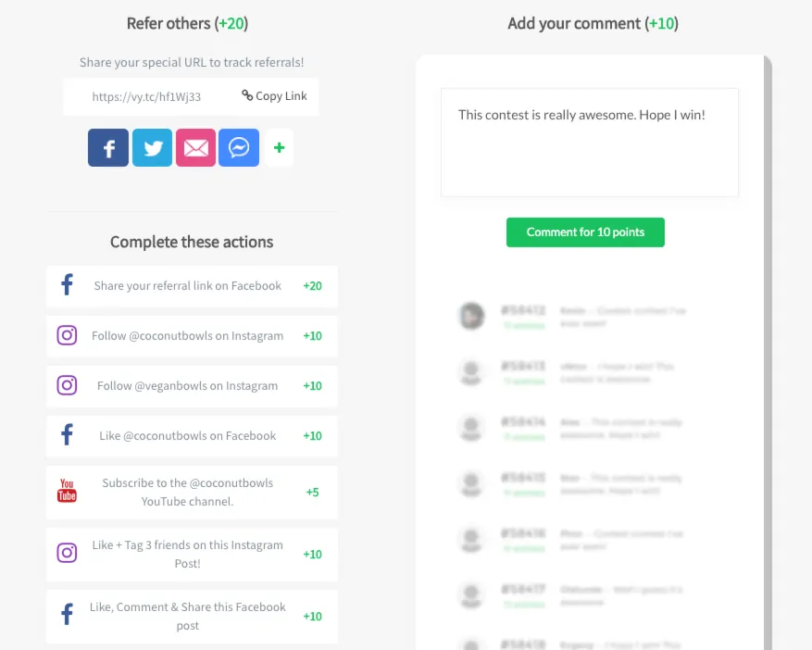Click Copy Link text
Image resolution: width=812 pixels, height=650 pixels.
tap(281, 95)
